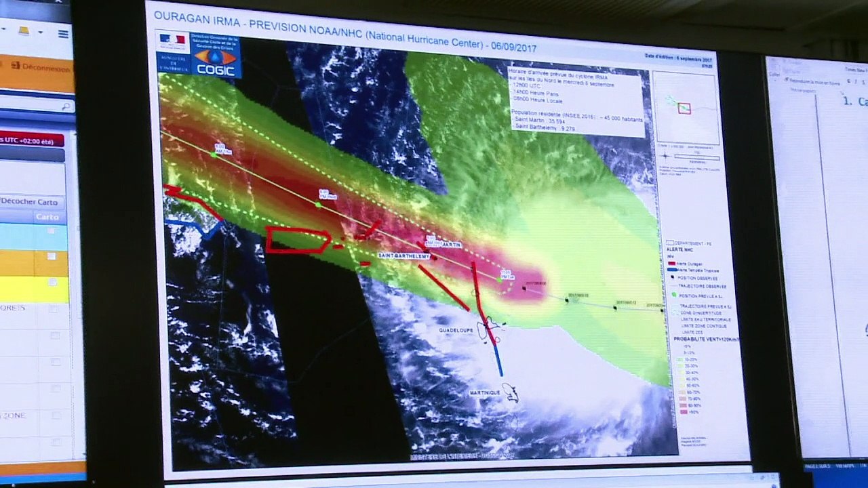Image resolution: width=868 pixels, height=488 pixels.
Task: Click the Décocher Carto button
Action: 32,202
